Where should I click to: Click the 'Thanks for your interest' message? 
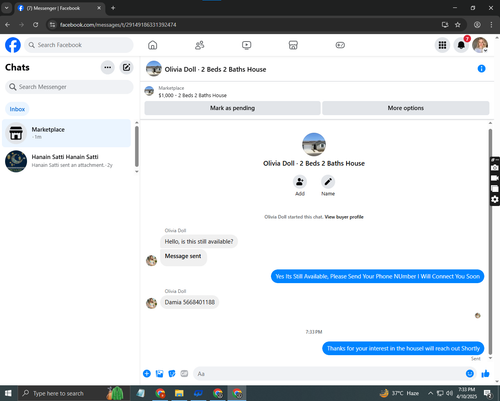point(403,348)
